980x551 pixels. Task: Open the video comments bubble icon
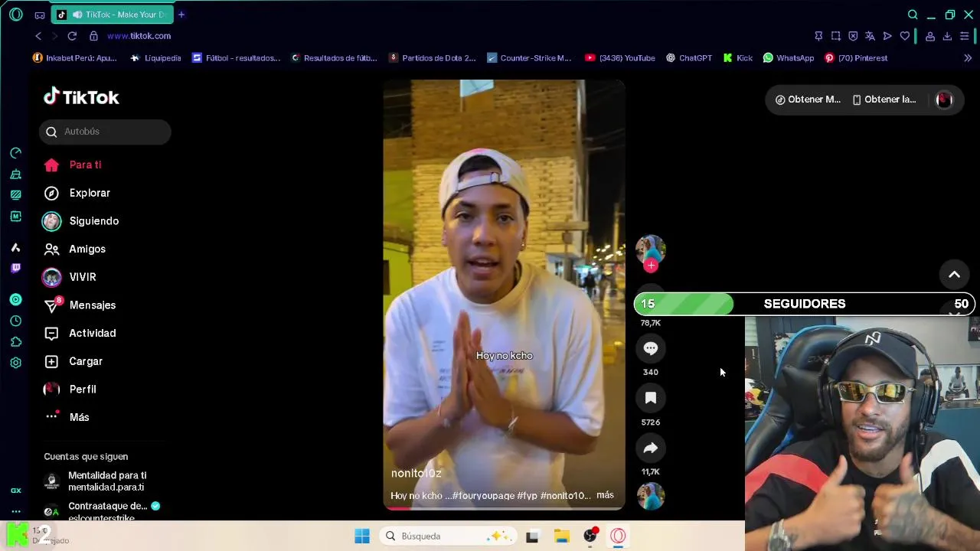pos(651,348)
